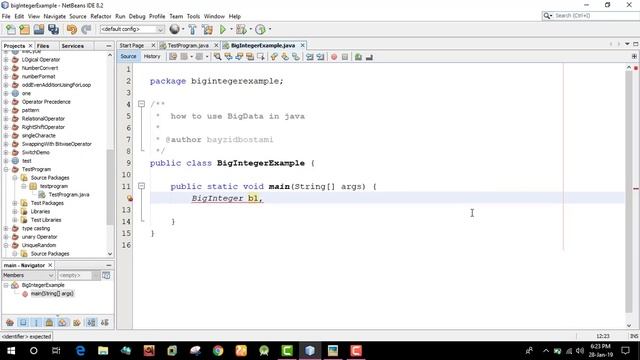The width and height of the screenshot is (640, 360).
Task: Open the Navigate menu
Action: [55, 16]
